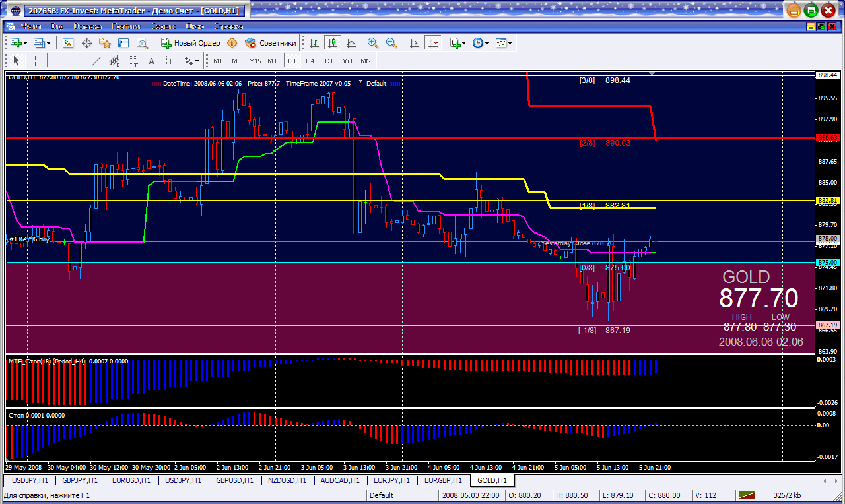Toggle bar chart display mode
The height and width of the screenshot is (504, 845).
coord(314,43)
